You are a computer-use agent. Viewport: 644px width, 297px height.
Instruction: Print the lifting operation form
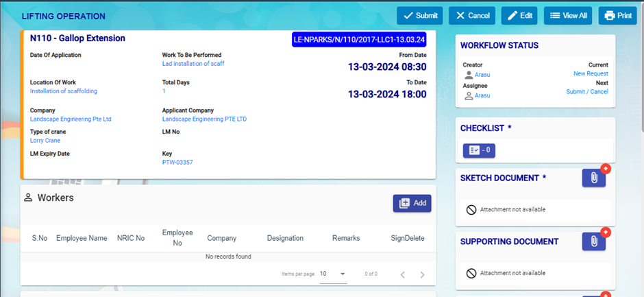617,16
